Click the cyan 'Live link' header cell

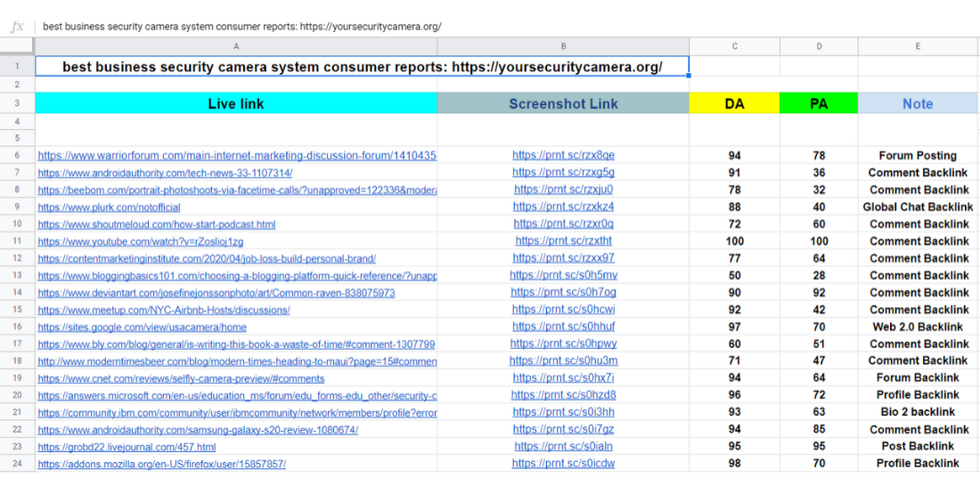click(236, 104)
